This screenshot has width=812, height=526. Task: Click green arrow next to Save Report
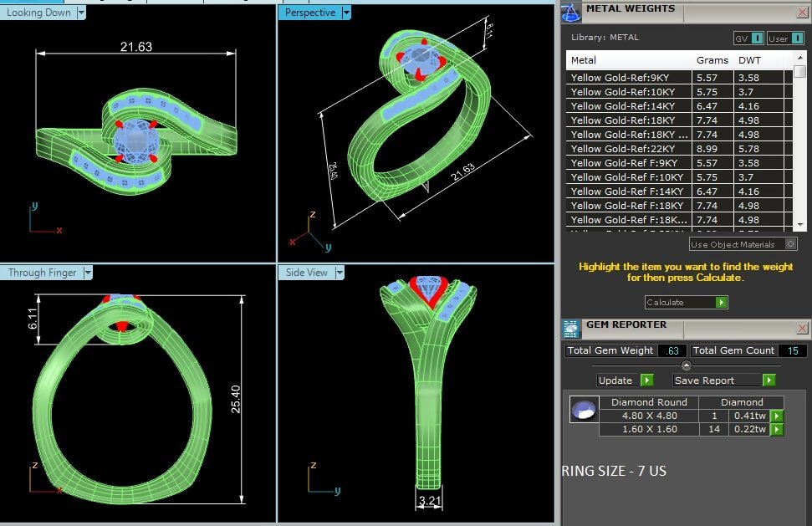[x=769, y=380]
